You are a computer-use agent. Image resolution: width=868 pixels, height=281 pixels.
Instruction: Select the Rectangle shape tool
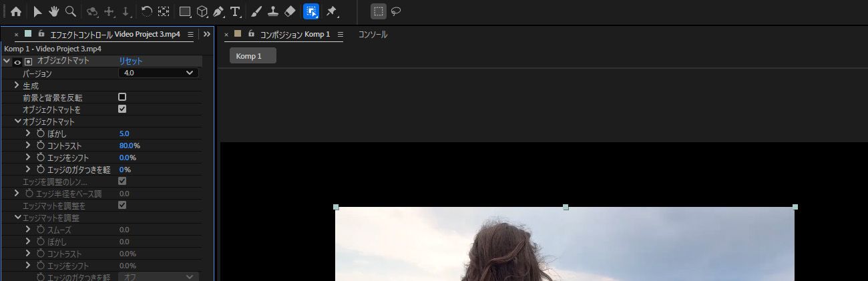[x=186, y=11]
